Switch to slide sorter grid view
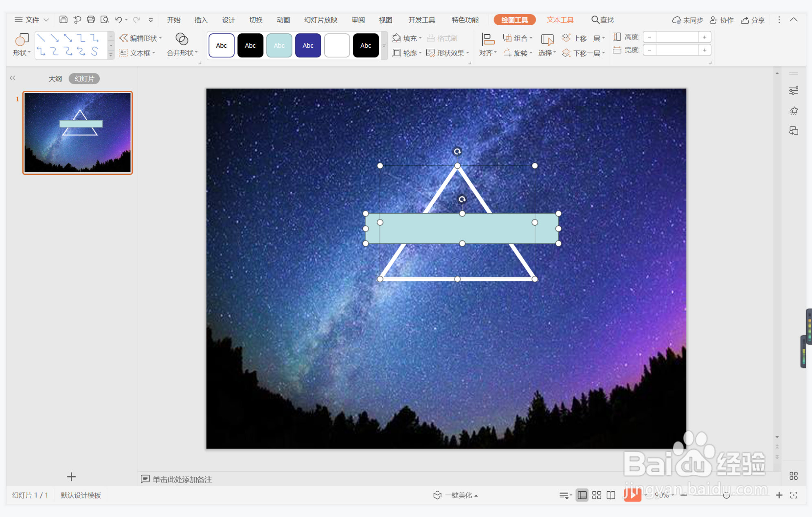The width and height of the screenshot is (812, 517). [x=597, y=495]
